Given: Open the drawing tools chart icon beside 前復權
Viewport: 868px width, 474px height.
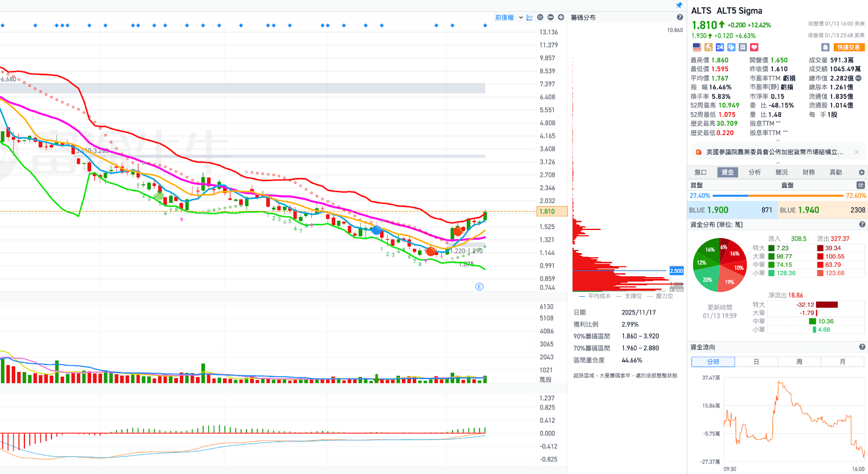Looking at the screenshot, I should point(529,17).
